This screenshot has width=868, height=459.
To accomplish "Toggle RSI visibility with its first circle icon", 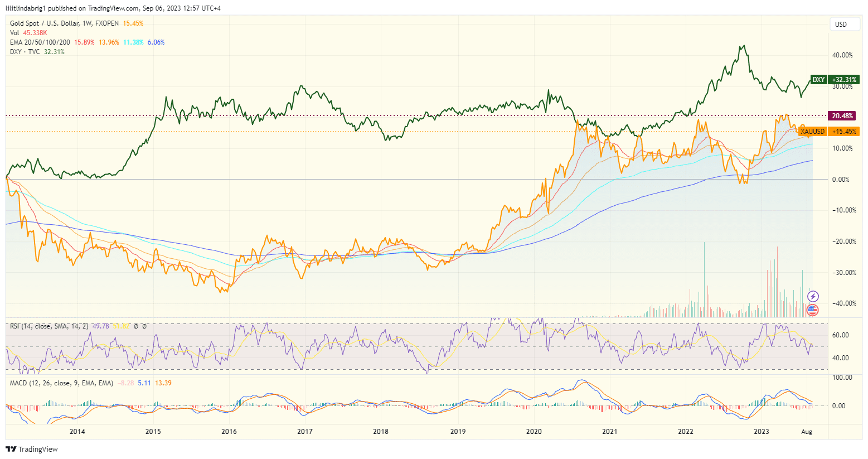I will coord(135,326).
